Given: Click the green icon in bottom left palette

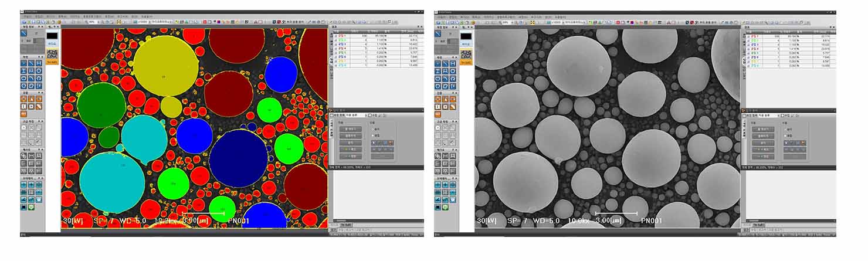Looking at the screenshot, I should coord(32,207).
